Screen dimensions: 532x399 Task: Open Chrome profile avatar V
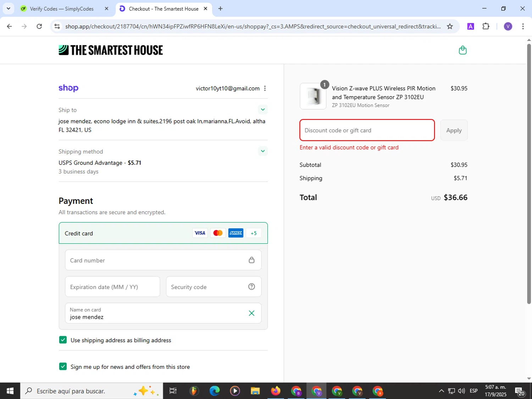click(x=508, y=26)
